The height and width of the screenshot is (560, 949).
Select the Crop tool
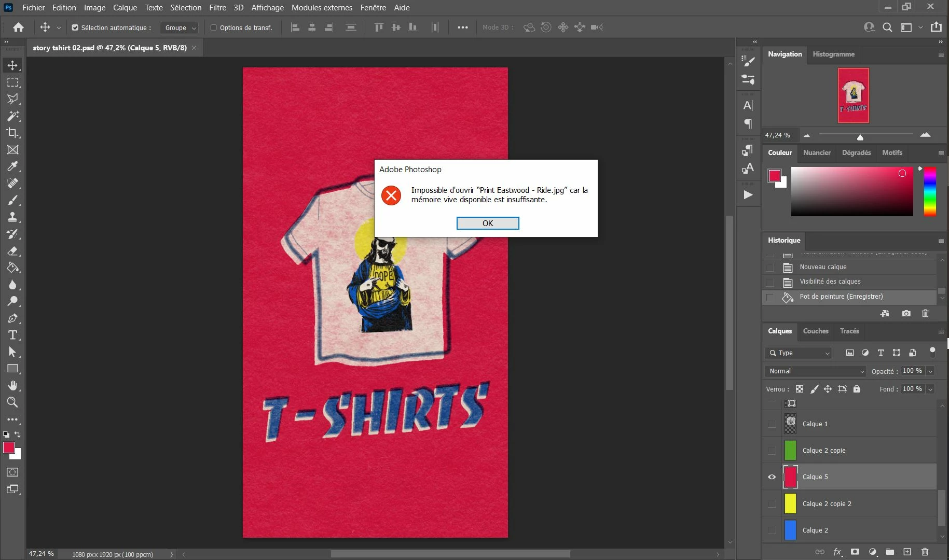pyautogui.click(x=12, y=133)
